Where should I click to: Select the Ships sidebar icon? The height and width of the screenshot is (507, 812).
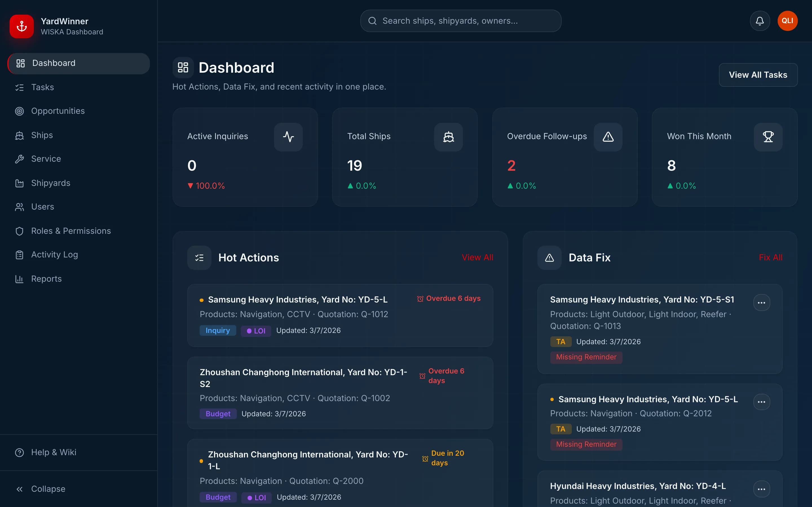pos(19,135)
